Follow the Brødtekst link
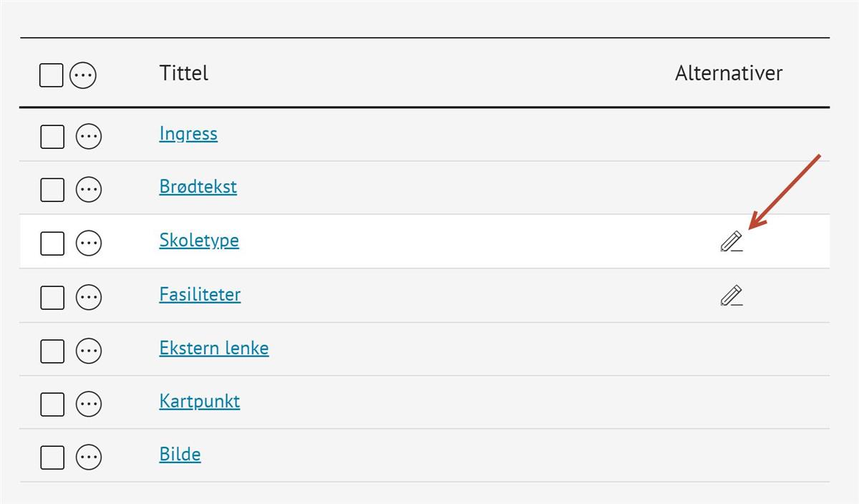859x504 pixels. (x=198, y=187)
